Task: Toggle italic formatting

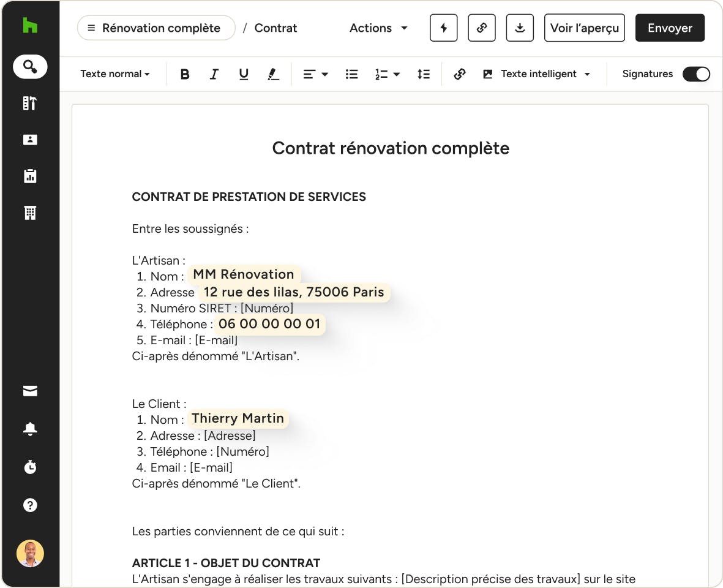Action: coord(214,74)
